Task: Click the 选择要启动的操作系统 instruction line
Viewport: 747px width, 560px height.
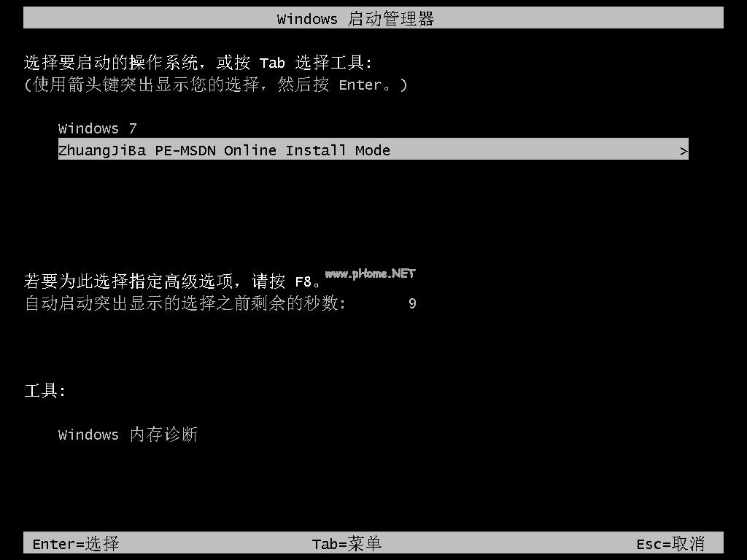Action: tap(198, 63)
